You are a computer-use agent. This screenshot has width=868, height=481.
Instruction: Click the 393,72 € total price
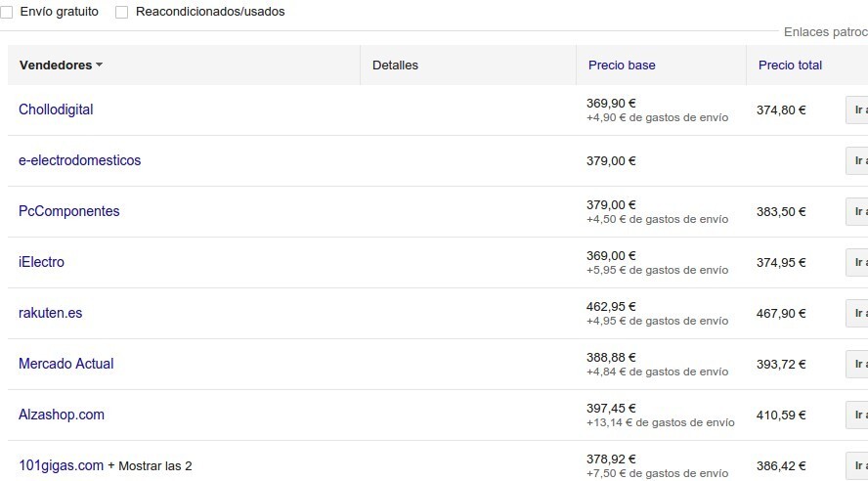coord(781,365)
